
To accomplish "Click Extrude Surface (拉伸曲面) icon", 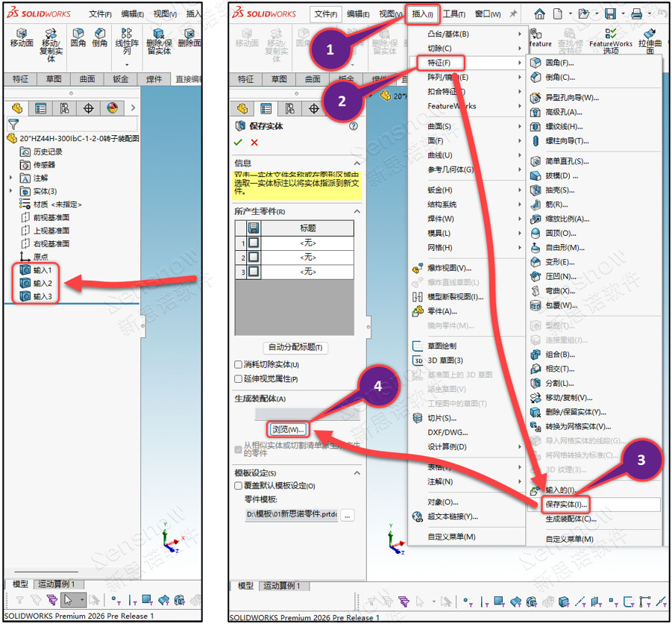I will pos(650,34).
